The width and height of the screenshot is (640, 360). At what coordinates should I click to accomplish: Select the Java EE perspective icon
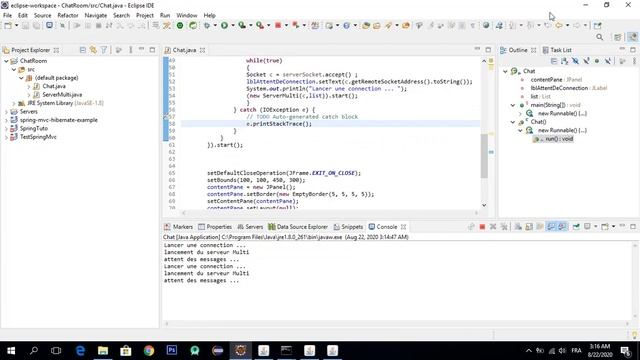click(632, 37)
